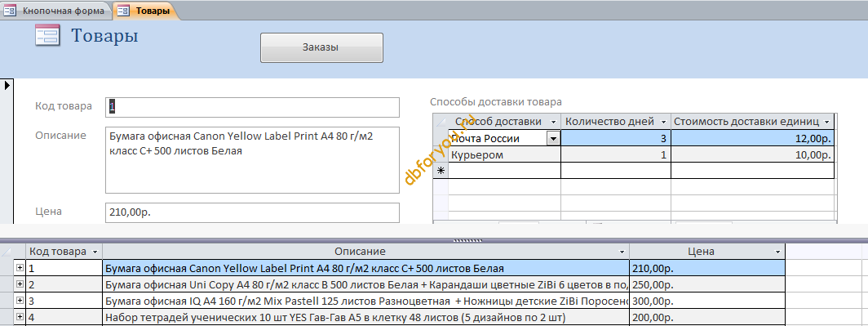
Task: Expand the subdatasheet for product row 2
Action: [20, 284]
